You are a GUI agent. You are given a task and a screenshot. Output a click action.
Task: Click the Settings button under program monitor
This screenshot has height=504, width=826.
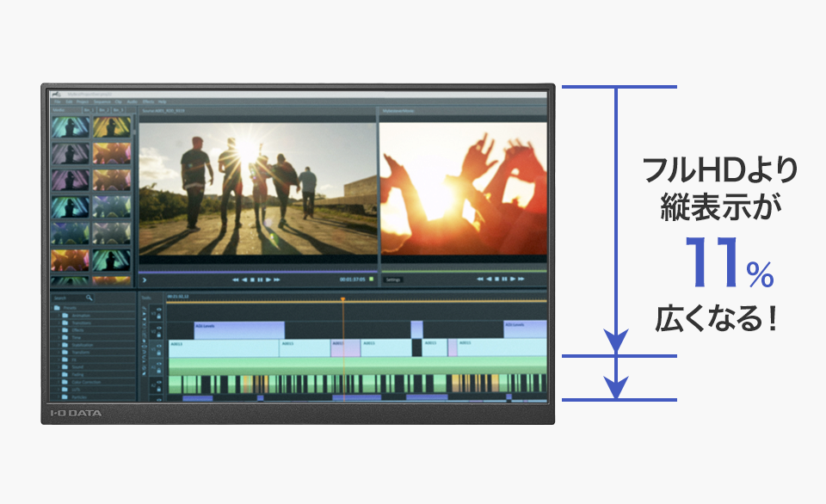tap(393, 280)
